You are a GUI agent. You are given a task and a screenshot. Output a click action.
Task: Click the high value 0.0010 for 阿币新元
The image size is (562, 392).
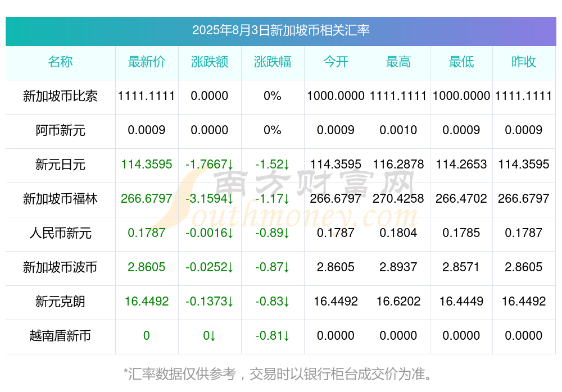[x=398, y=130]
